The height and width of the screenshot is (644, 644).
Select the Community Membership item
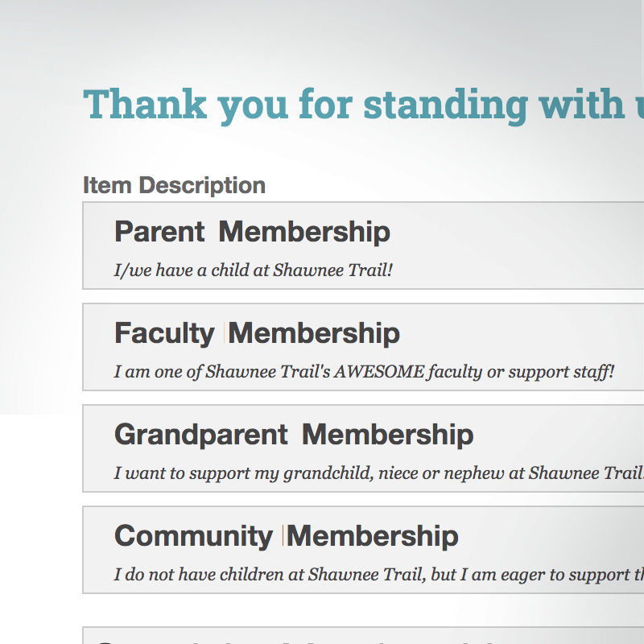pyautogui.click(x=322, y=550)
